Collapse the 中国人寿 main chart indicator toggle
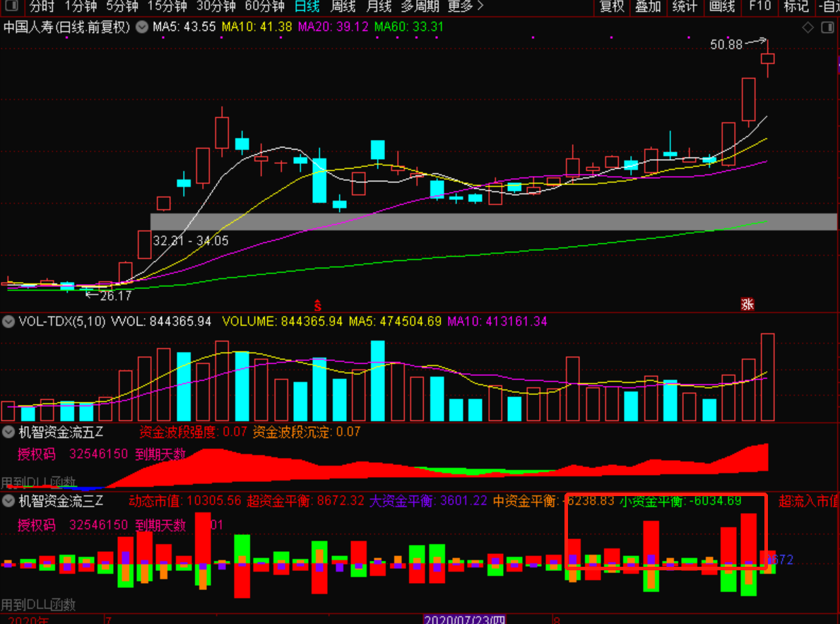840x624 pixels. pyautogui.click(x=142, y=27)
